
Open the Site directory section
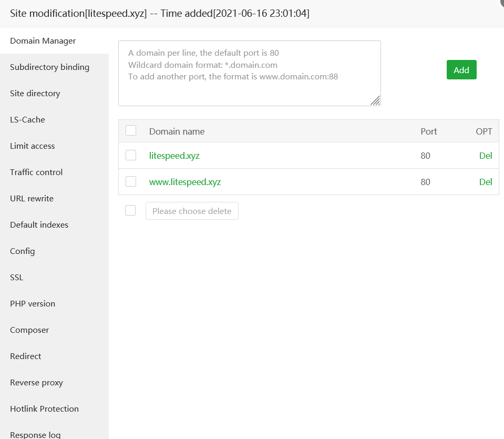35,94
